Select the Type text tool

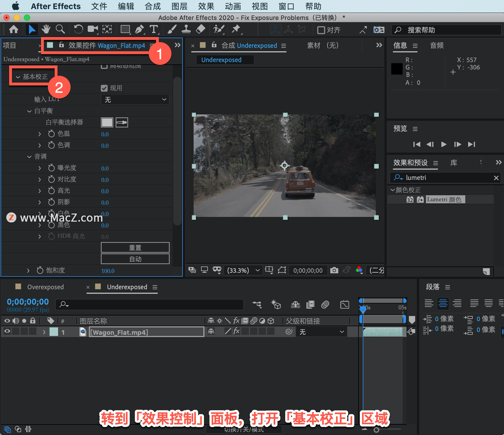[x=154, y=29]
